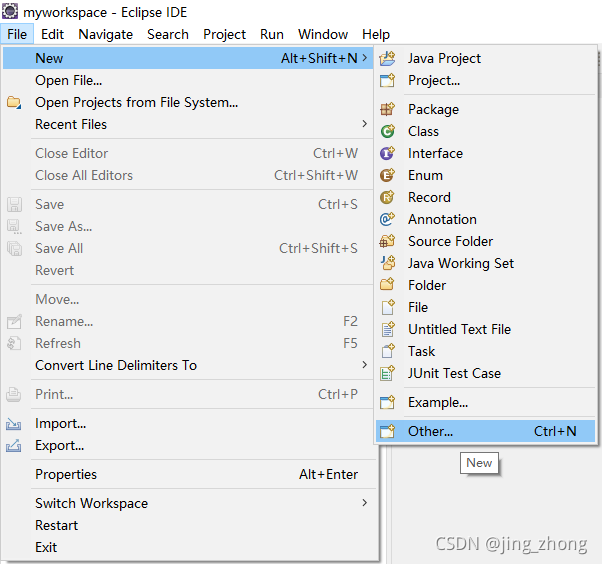
Task: Choose Import... from the File menu
Action: [188, 423]
